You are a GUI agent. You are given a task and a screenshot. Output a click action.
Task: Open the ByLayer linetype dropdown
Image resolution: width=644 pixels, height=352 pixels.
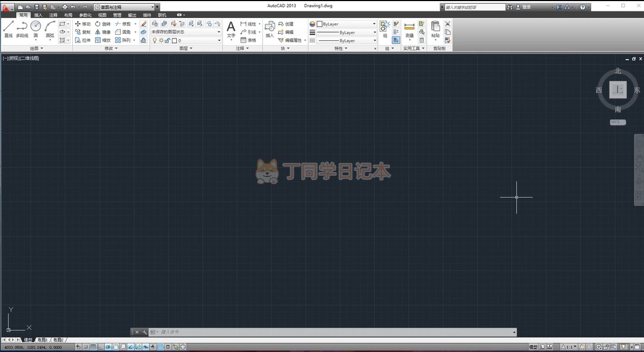tap(346, 40)
